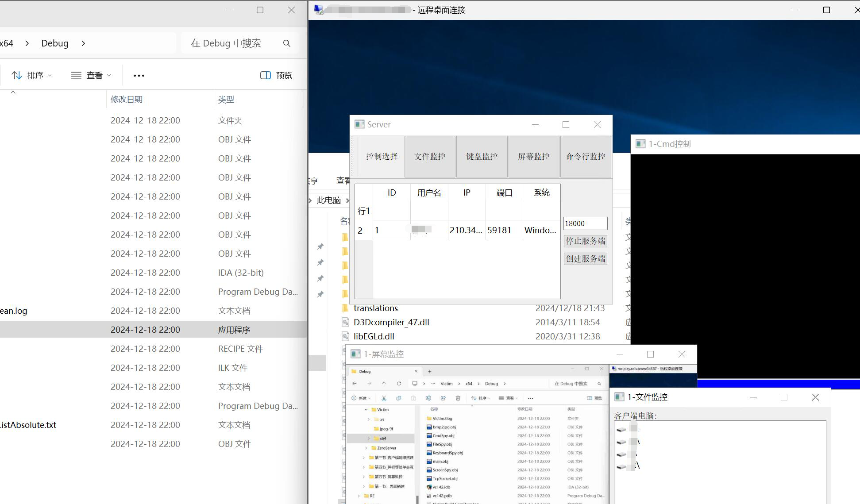Select row header 2 in Server table
The image size is (860, 504).
[x=364, y=230]
